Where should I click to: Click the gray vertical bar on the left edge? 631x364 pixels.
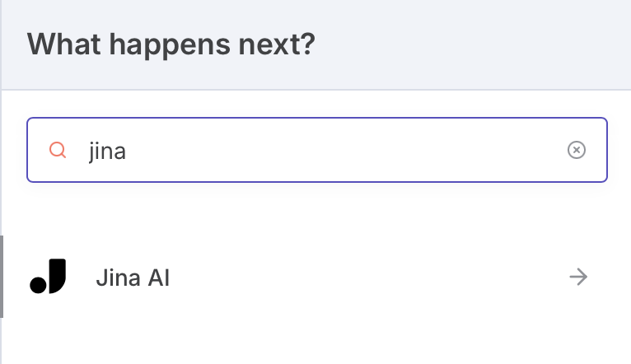tap(2, 277)
